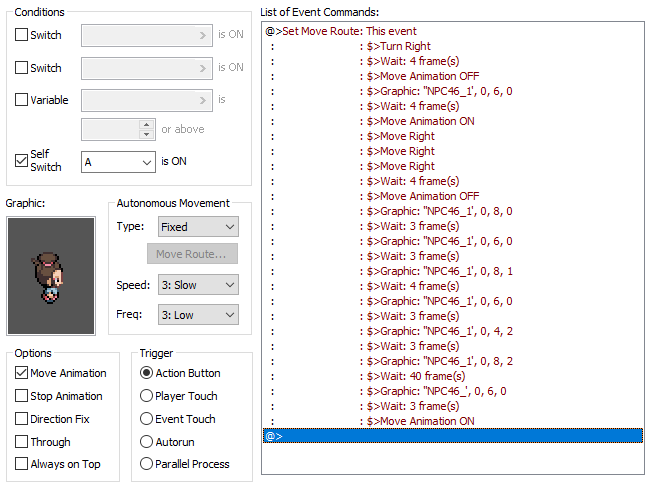
Task: Check the Variable condition checkbox
Action: [22, 100]
